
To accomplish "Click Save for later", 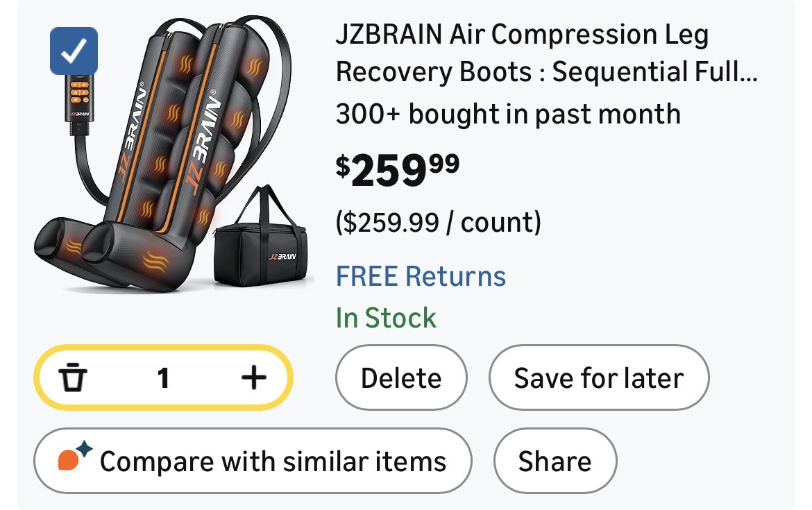I will click(598, 378).
